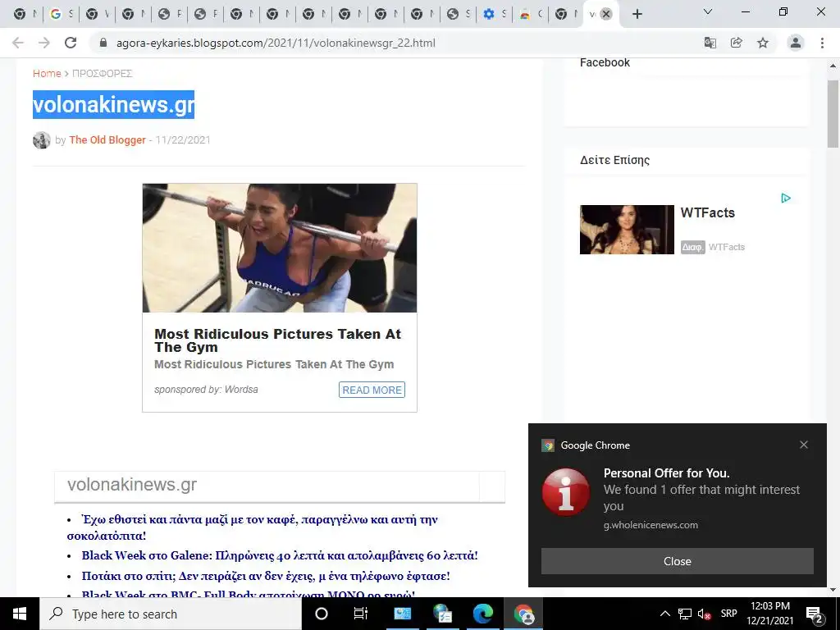Share this page icon in address bar
The width and height of the screenshot is (840, 630).
coord(737,43)
